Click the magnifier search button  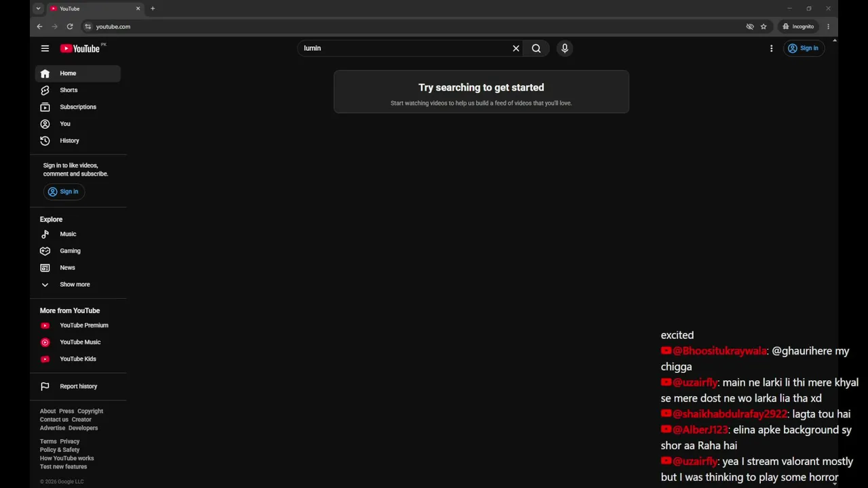(x=536, y=48)
